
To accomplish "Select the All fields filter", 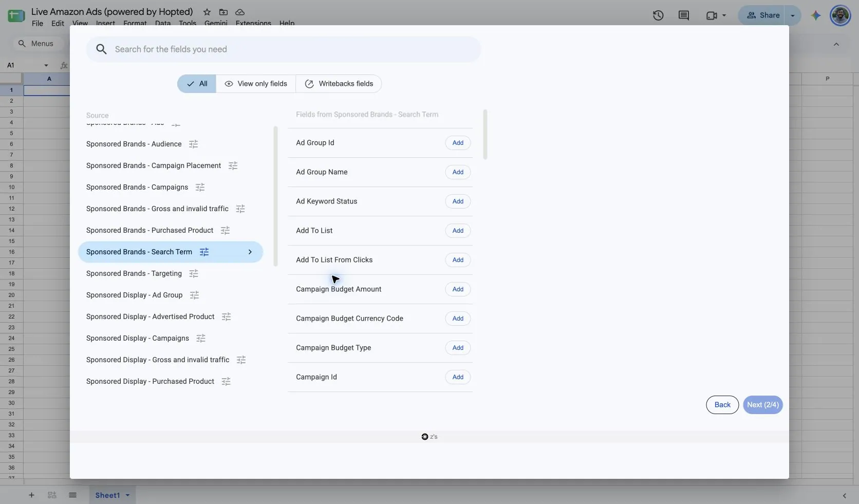I will coord(197,84).
